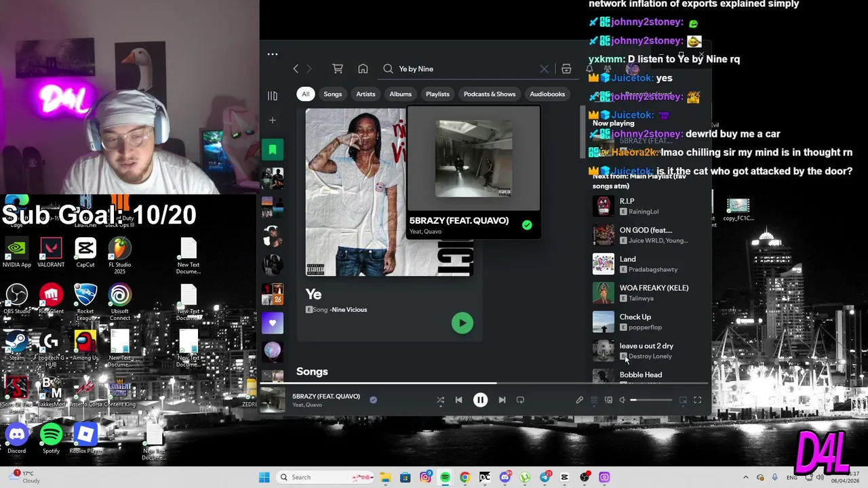Show hidden system tray icons chevron
This screenshot has height=488, width=868.
click(745, 477)
